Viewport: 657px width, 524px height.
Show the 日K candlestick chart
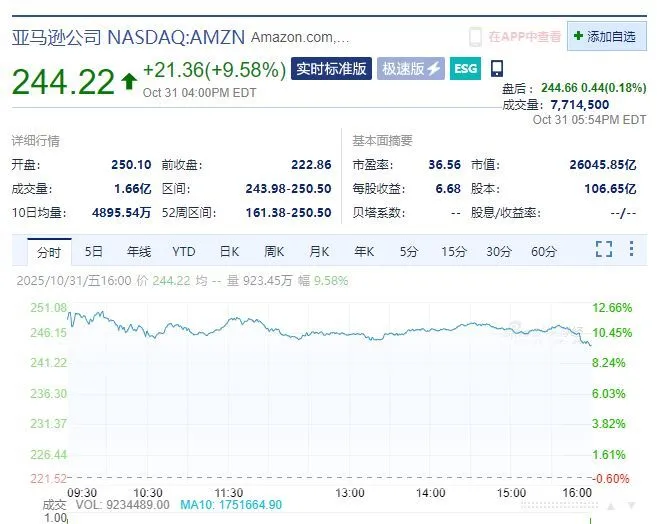229,251
